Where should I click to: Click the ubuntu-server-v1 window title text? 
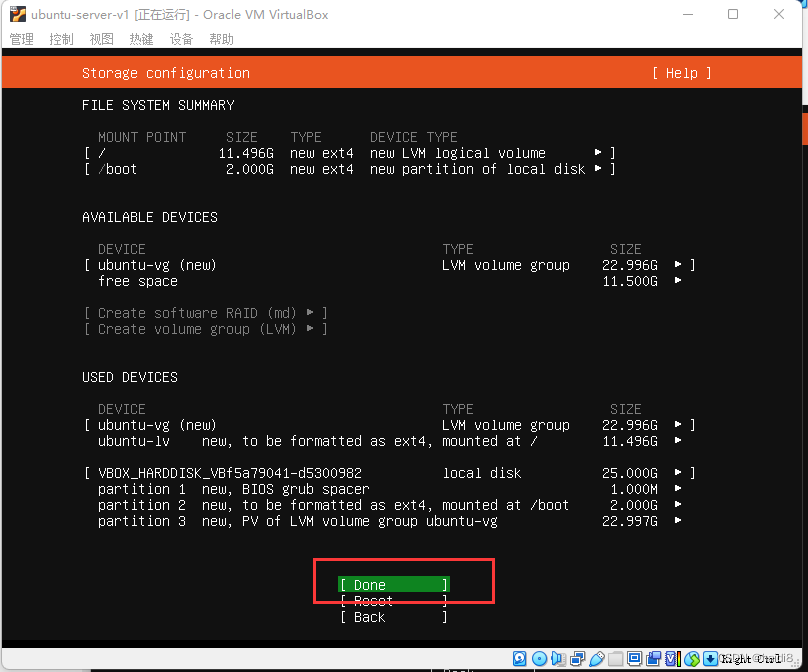179,14
